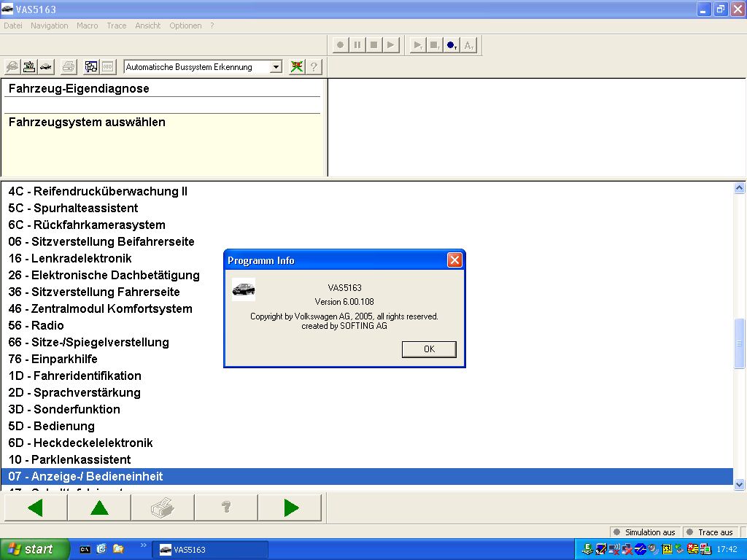Screen dimensions: 747x560
Task: Select '1D - Fahreridentifikation' in the list
Action: (x=367, y=376)
